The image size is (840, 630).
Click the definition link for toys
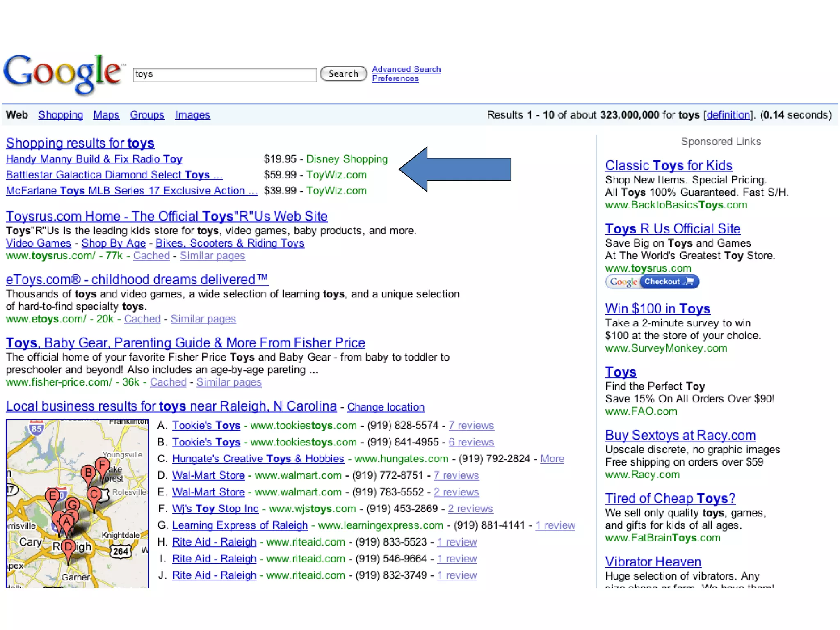[728, 115]
